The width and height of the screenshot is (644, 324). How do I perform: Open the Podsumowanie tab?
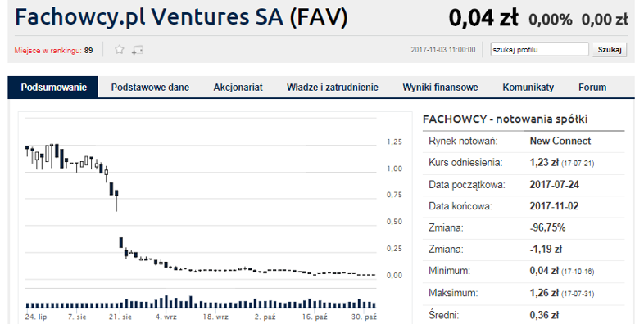tap(54, 88)
